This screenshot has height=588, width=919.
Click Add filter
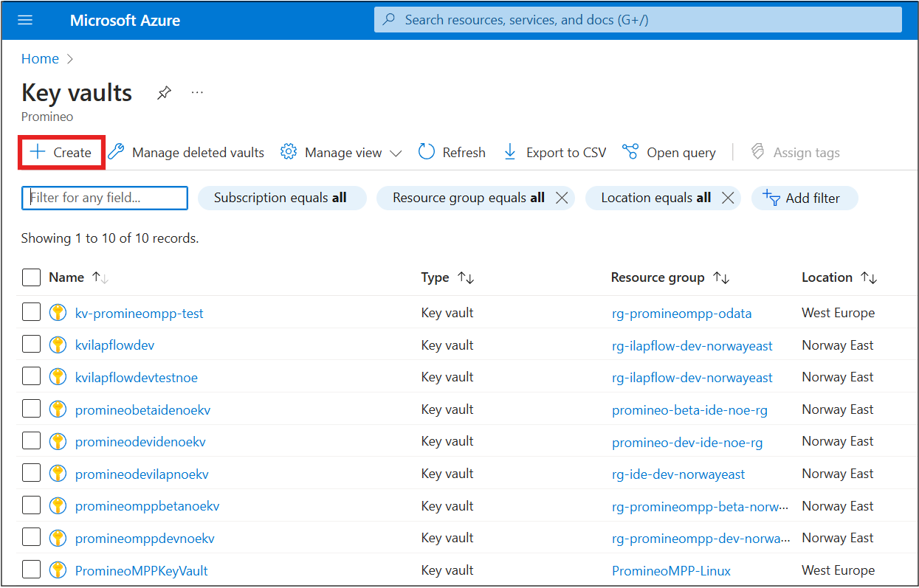tap(805, 198)
